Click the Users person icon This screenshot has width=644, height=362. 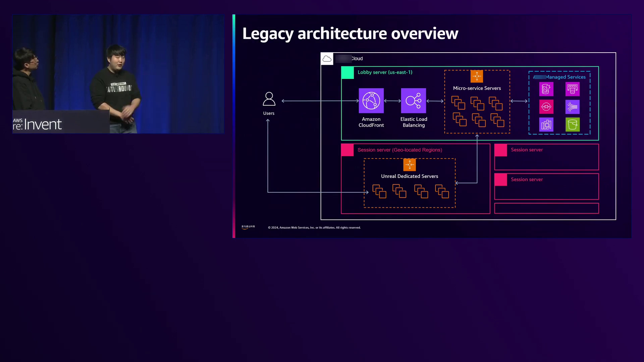point(269,99)
